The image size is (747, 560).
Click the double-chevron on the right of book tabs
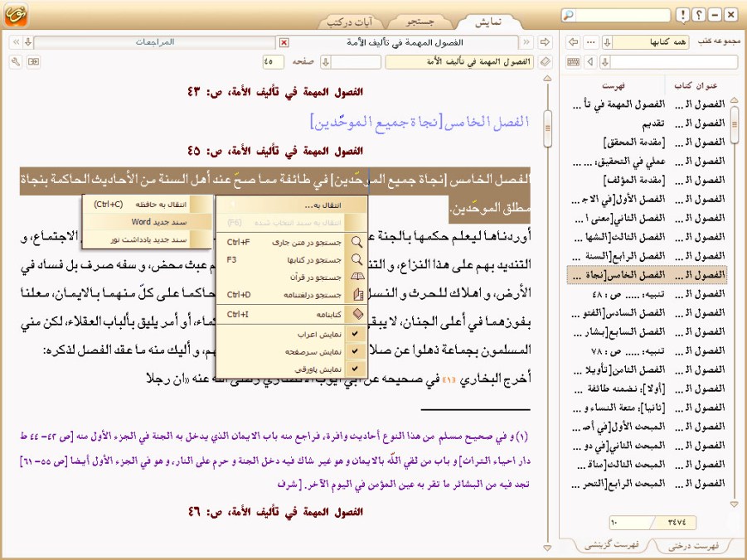526,42
